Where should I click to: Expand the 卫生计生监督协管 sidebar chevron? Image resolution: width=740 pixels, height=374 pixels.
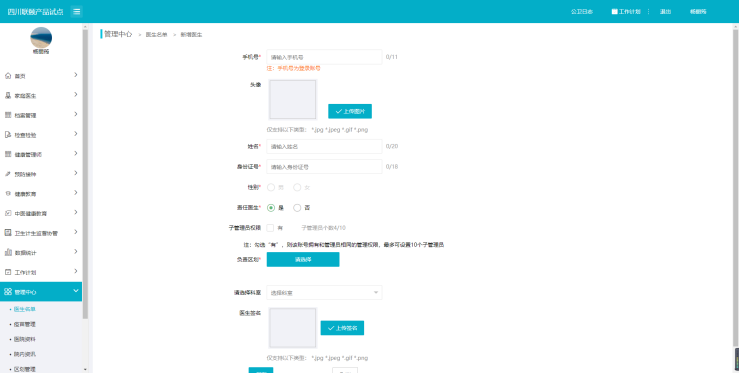click(76, 232)
